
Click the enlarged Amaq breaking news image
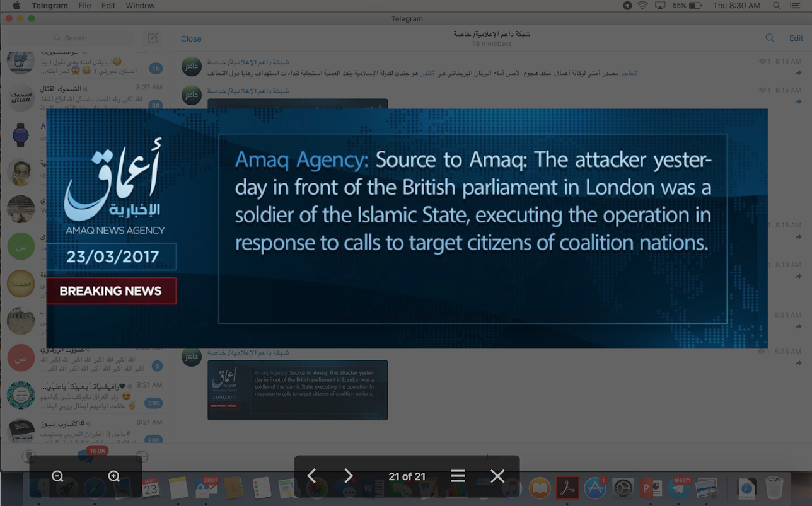(x=407, y=228)
